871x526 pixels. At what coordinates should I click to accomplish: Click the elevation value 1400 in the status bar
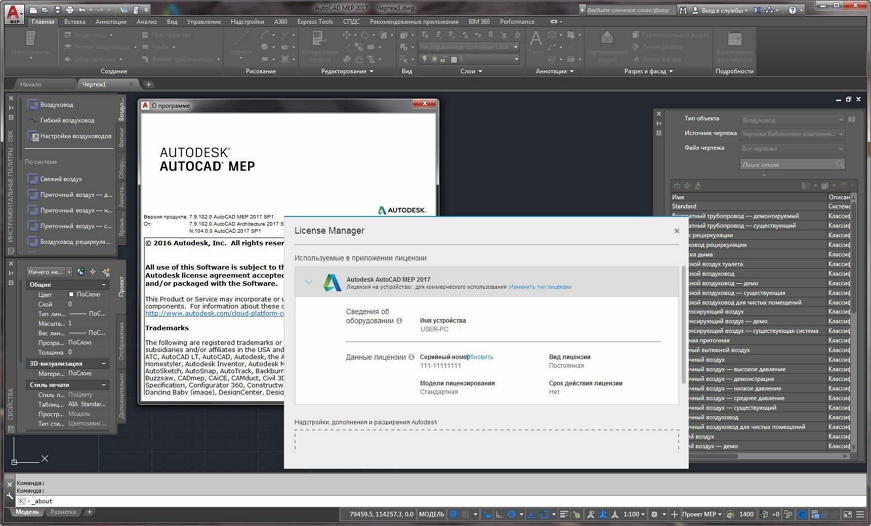(747, 514)
